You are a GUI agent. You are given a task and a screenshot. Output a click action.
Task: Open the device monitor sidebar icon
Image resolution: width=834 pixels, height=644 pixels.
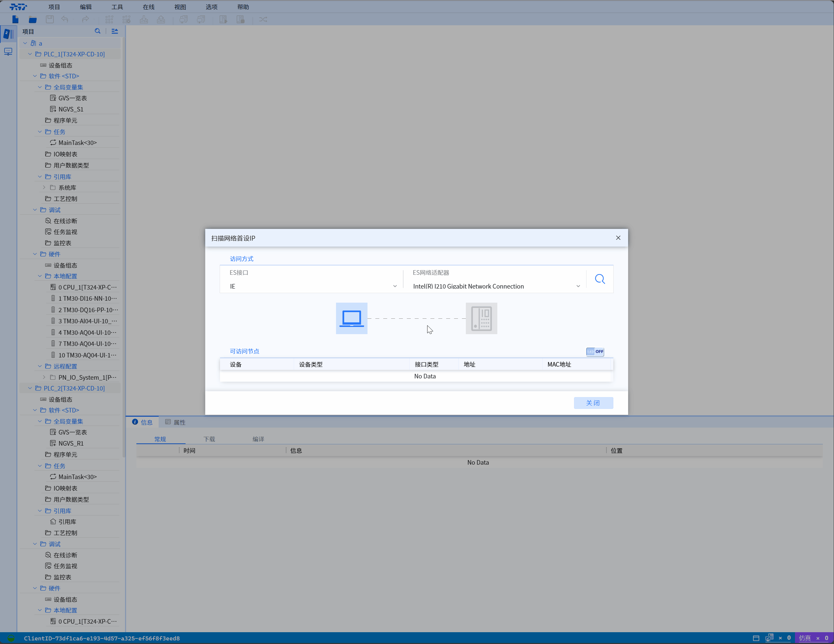[8, 51]
